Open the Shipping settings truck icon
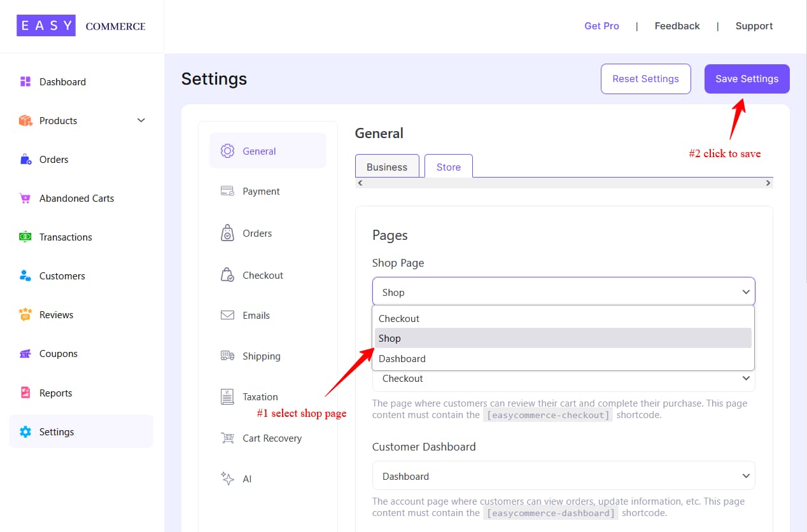 tap(227, 356)
